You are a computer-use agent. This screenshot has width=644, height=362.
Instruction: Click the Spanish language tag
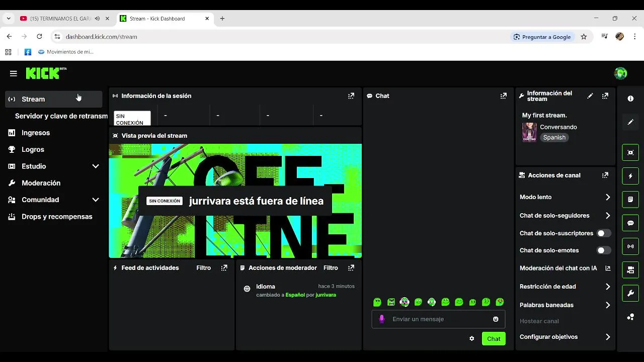(x=554, y=137)
